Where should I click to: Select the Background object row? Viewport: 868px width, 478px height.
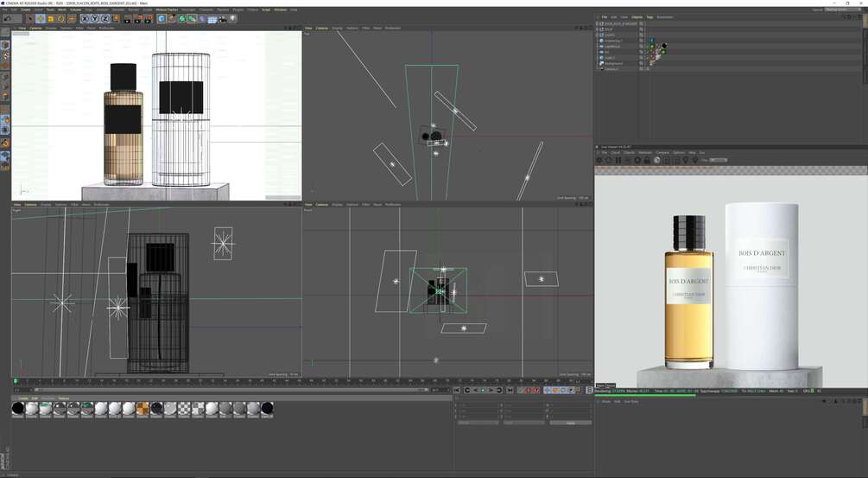coord(613,63)
